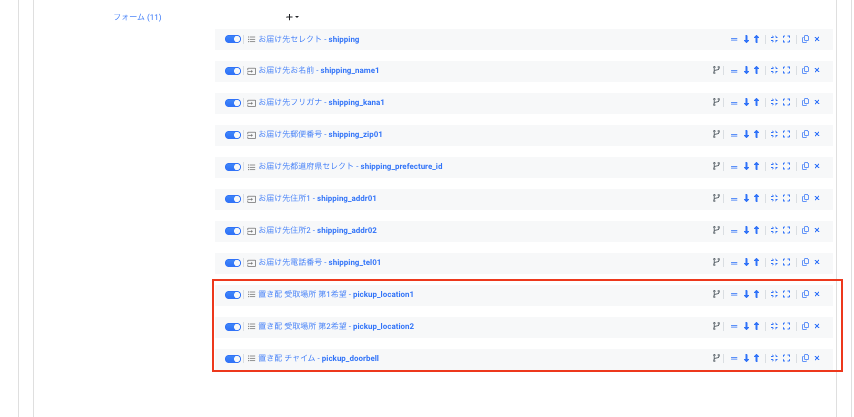Delete the pickup_doorbell row with its X icon
Viewport: 854px width, 417px height.
(x=817, y=359)
